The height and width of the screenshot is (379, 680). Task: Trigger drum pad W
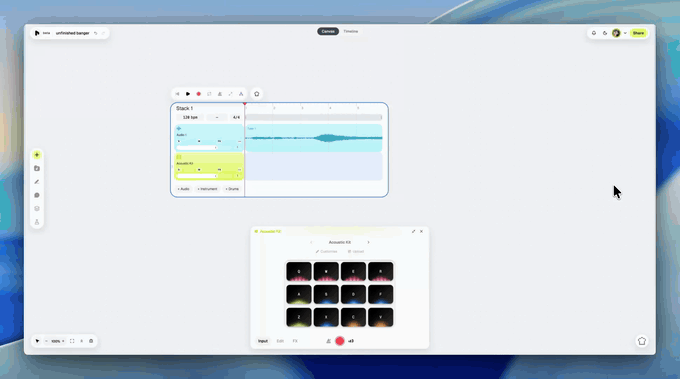click(326, 271)
